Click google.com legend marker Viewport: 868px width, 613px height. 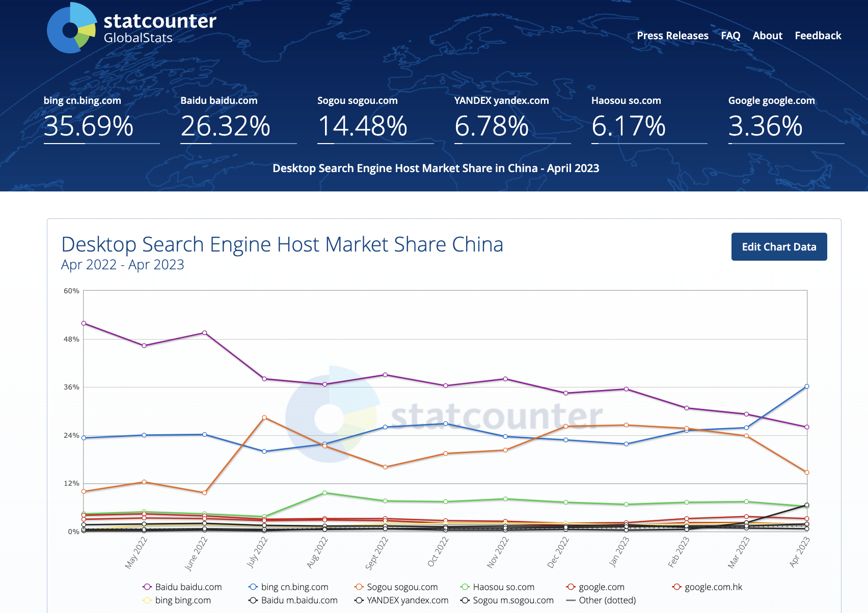[x=571, y=587]
